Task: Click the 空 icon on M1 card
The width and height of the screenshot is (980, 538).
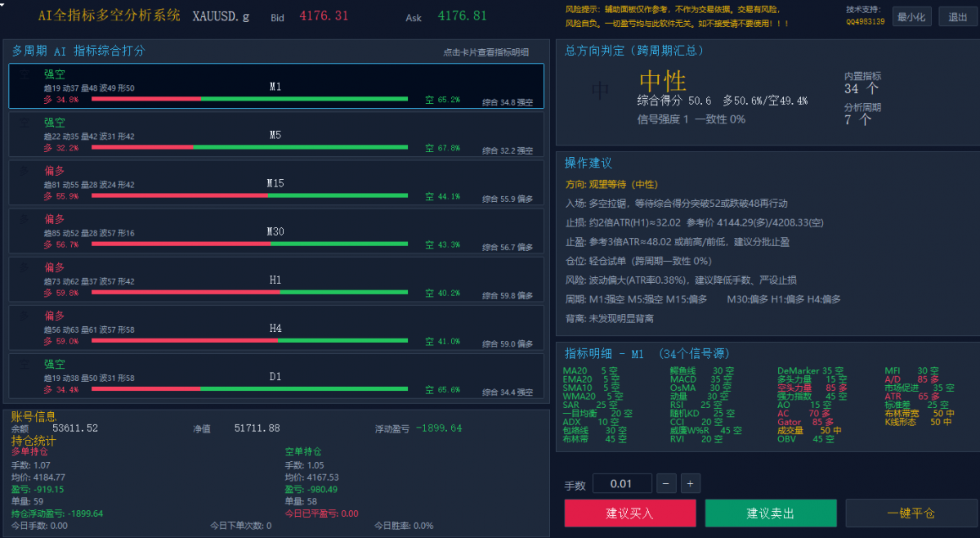Action: (x=25, y=74)
